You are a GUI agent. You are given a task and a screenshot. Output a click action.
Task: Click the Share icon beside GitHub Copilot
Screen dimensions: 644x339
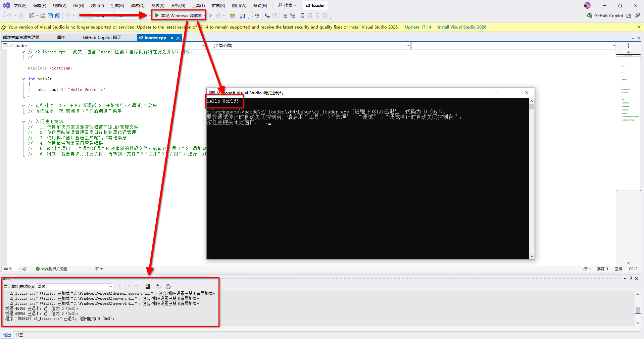click(629, 16)
